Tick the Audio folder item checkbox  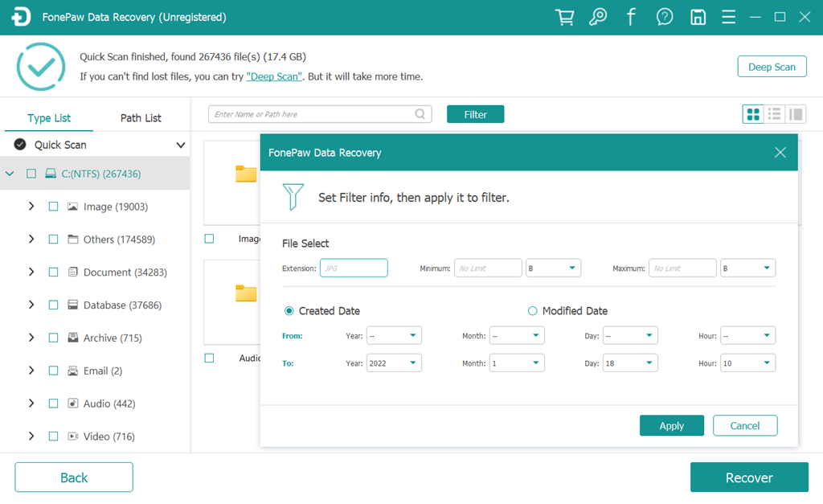[210, 358]
